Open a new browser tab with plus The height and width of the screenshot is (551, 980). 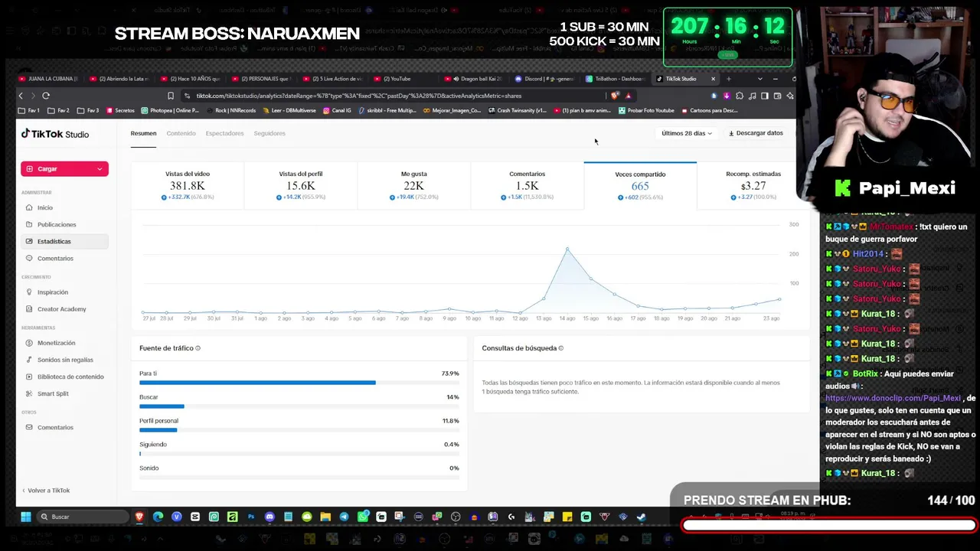(728, 79)
